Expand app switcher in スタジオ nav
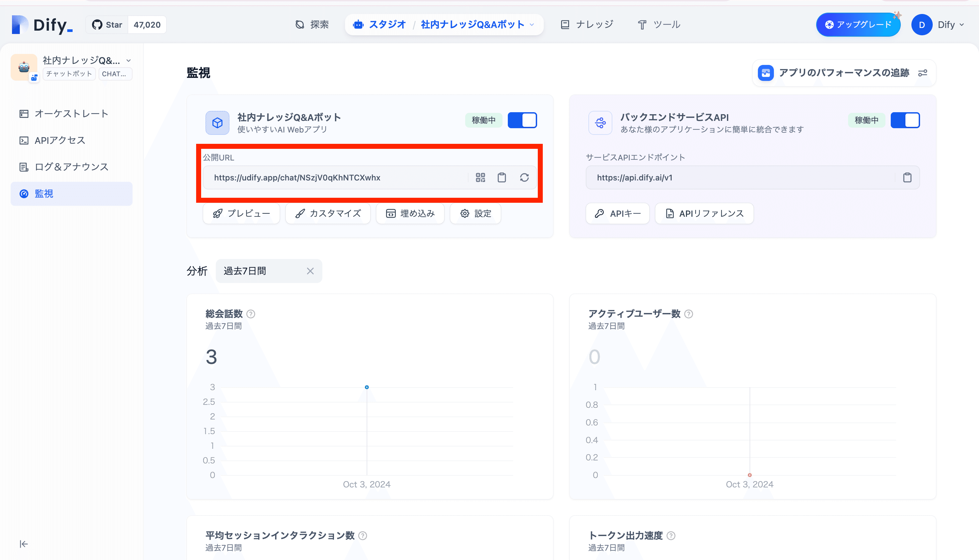The image size is (979, 560). 532,25
